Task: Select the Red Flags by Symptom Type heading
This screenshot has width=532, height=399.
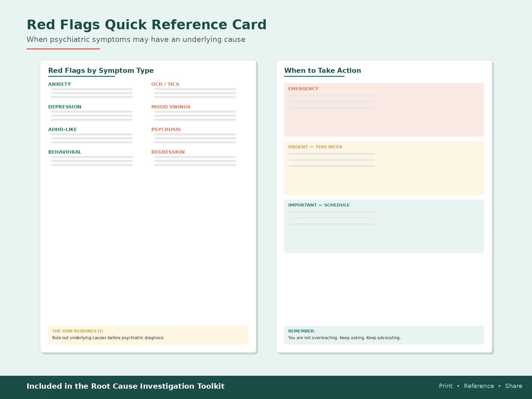Action: (101, 70)
